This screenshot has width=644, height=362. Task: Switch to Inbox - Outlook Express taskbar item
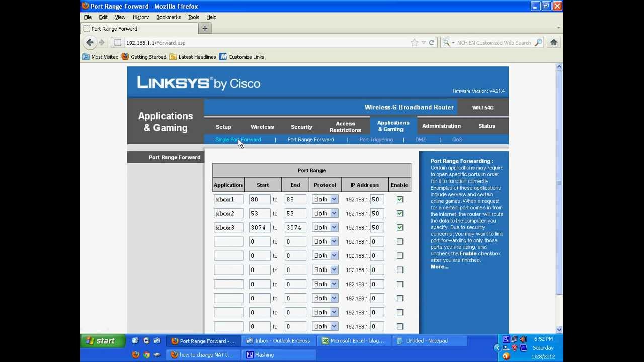[278, 341]
